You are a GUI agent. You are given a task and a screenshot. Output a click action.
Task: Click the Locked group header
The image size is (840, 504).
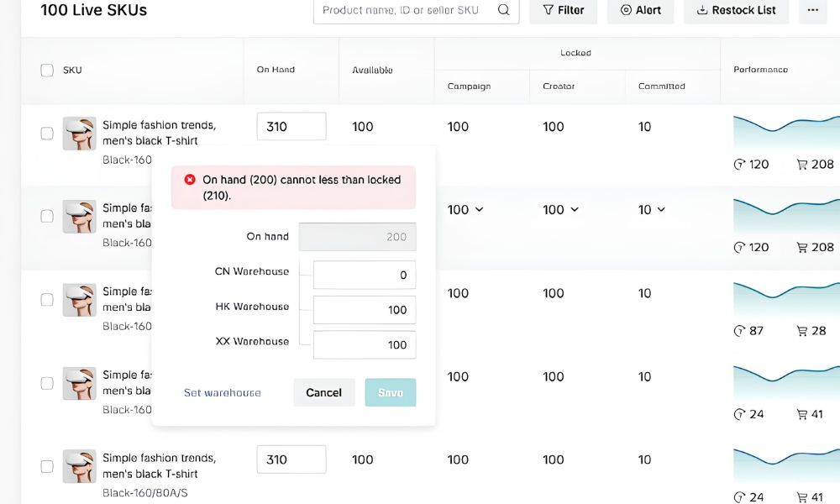(x=576, y=52)
